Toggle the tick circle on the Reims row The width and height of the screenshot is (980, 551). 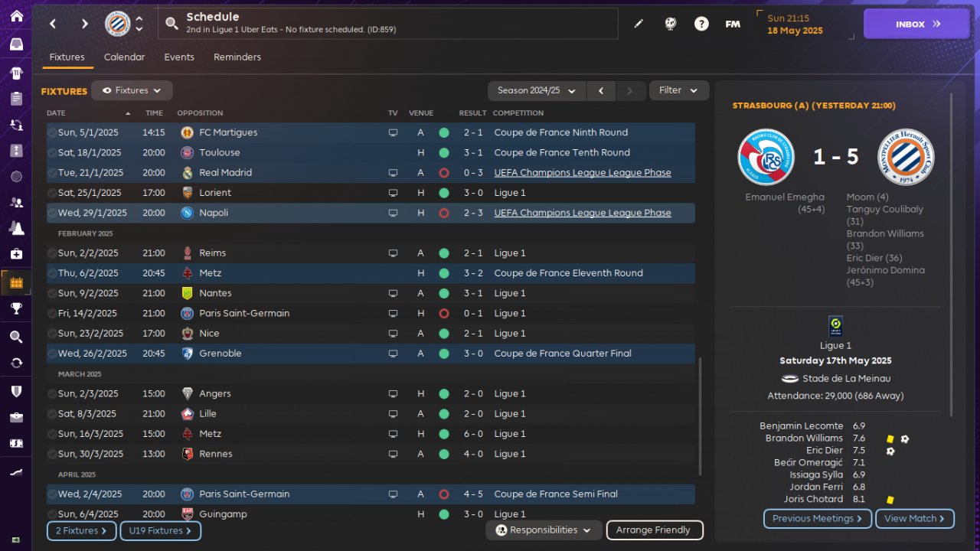point(52,253)
